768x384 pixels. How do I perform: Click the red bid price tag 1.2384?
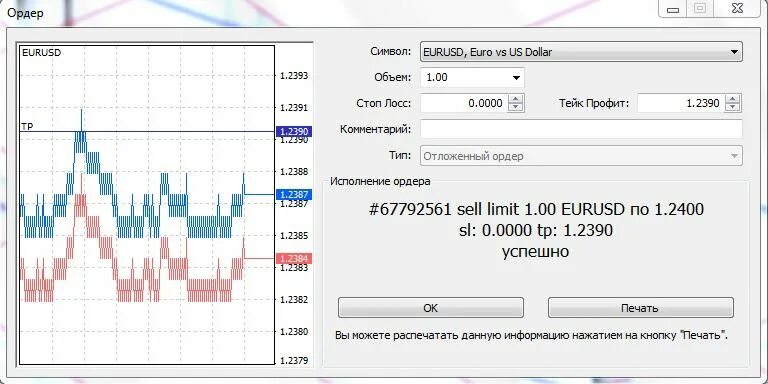click(x=293, y=258)
